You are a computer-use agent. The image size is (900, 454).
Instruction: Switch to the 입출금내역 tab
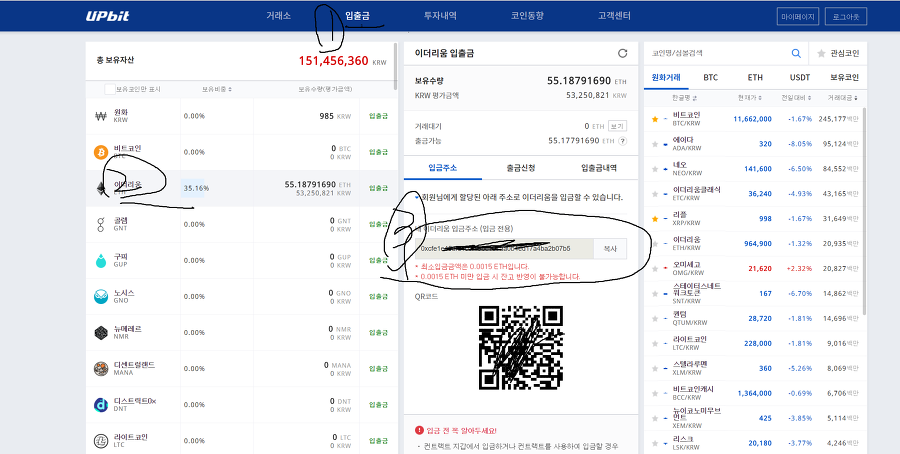click(x=599, y=168)
